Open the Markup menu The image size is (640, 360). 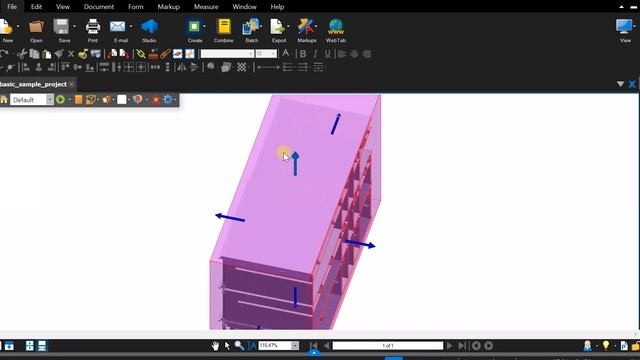point(169,7)
